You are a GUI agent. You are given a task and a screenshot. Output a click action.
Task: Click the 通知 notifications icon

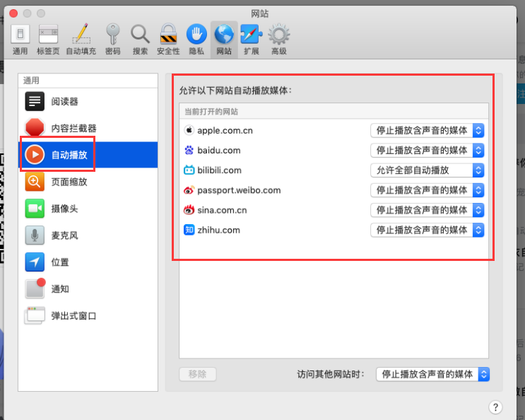tap(35, 288)
